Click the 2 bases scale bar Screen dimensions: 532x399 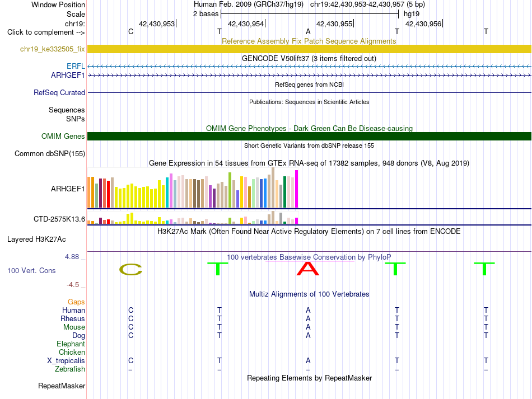click(x=310, y=14)
